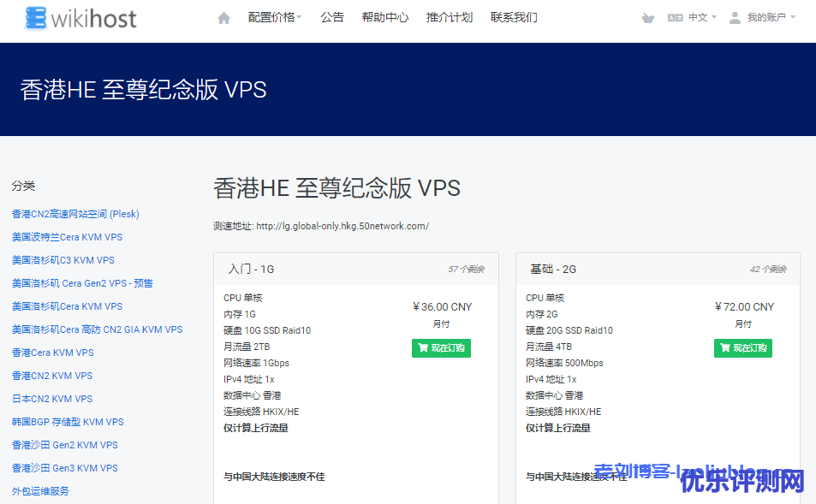816x504 pixels.
Task: Go to home via house icon
Action: click(223, 18)
